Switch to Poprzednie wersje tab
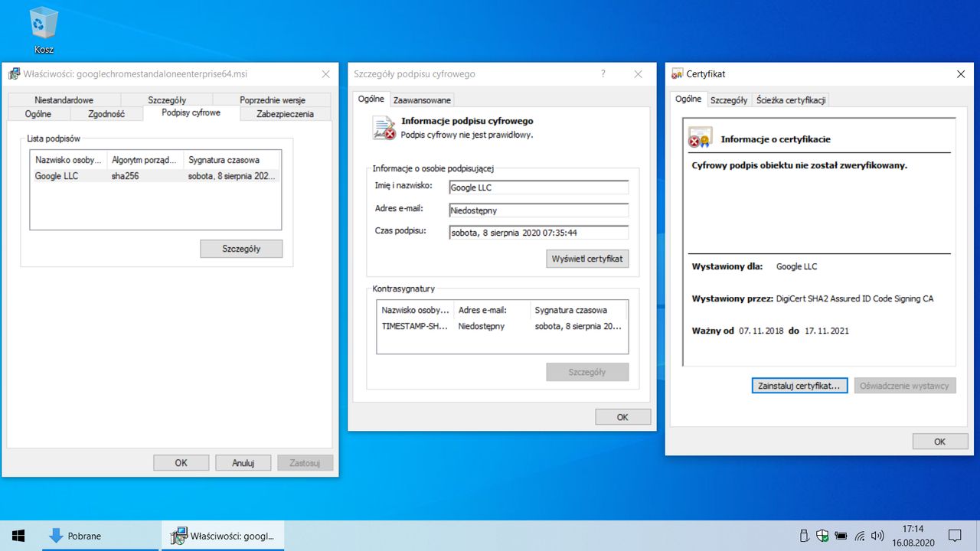 (x=272, y=100)
